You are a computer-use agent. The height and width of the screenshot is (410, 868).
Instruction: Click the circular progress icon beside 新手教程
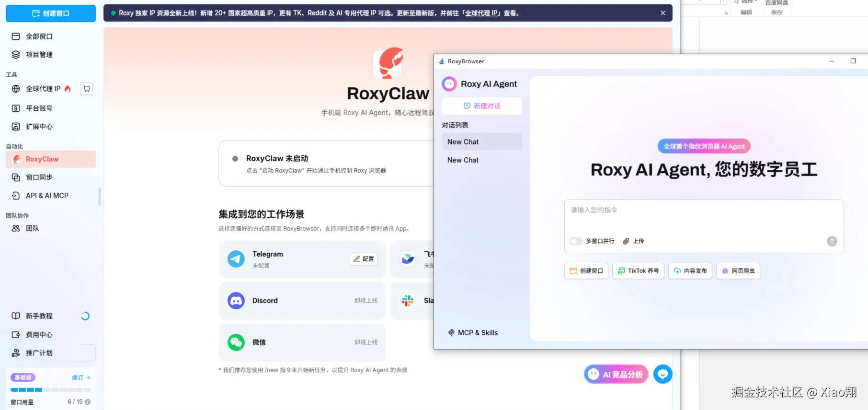(x=85, y=316)
